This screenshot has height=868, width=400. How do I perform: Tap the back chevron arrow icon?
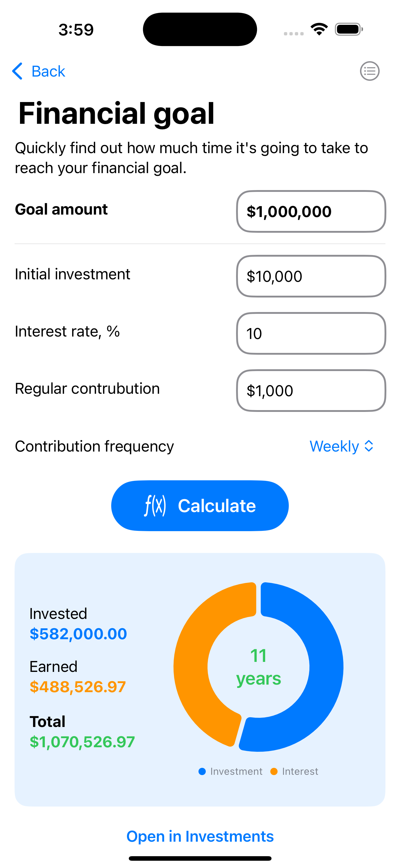(x=18, y=71)
